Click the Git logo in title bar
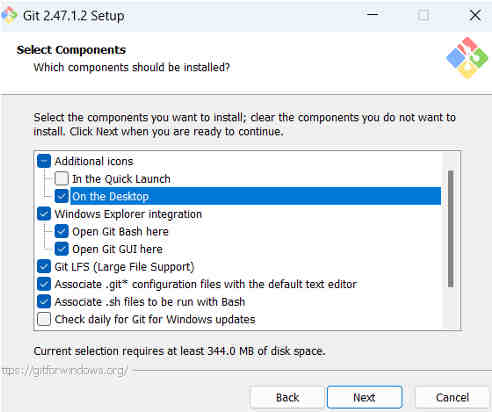The image size is (492, 412). click(9, 15)
